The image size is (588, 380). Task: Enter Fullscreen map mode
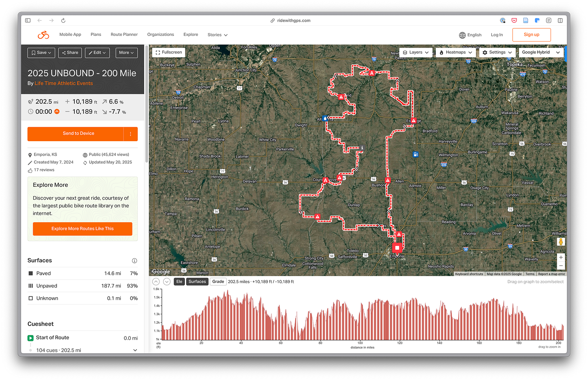tap(169, 52)
